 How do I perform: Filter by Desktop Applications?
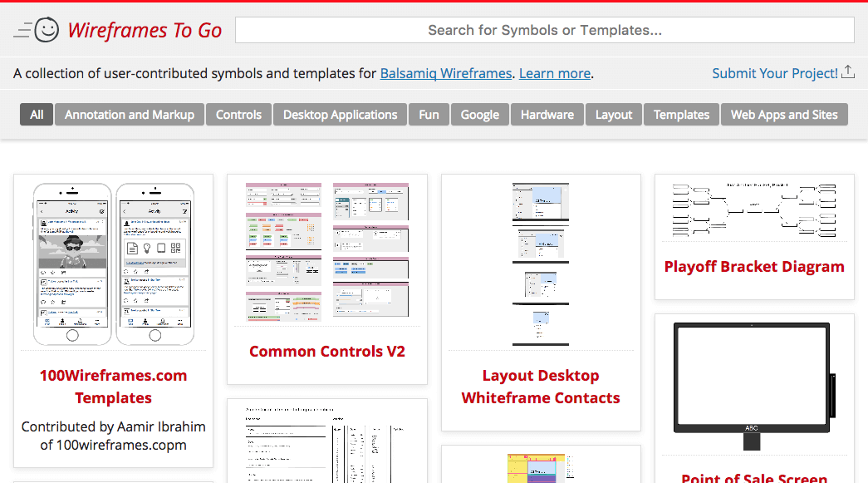(x=340, y=114)
